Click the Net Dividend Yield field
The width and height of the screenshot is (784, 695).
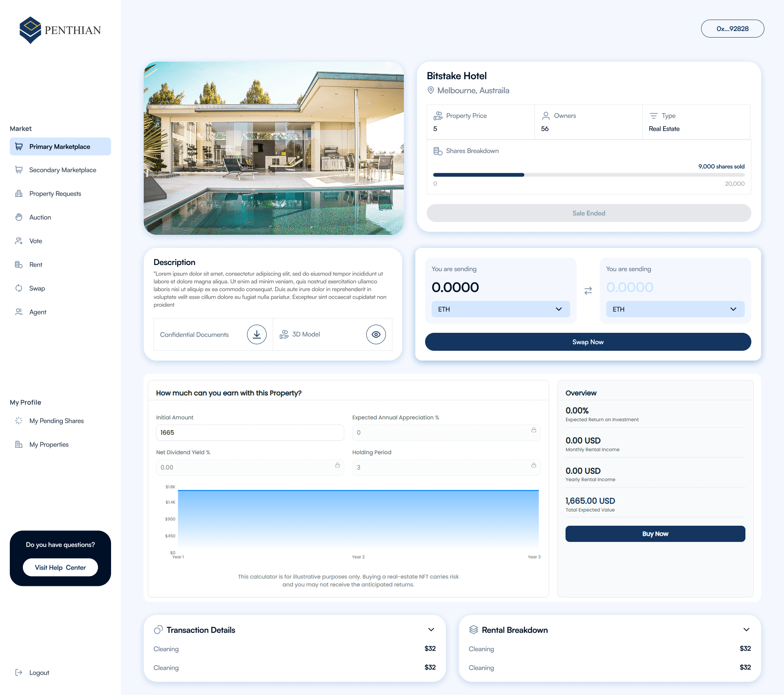coord(250,467)
